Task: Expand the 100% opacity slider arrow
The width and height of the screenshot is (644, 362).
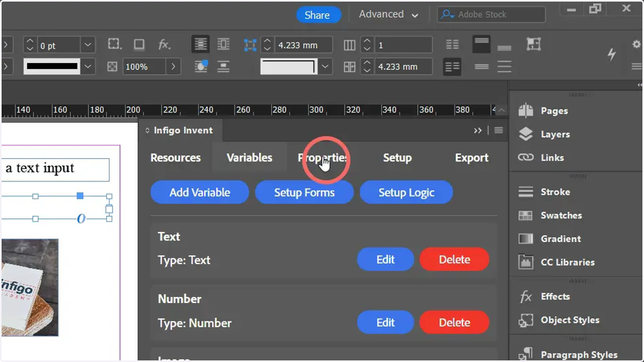Action: (173, 67)
